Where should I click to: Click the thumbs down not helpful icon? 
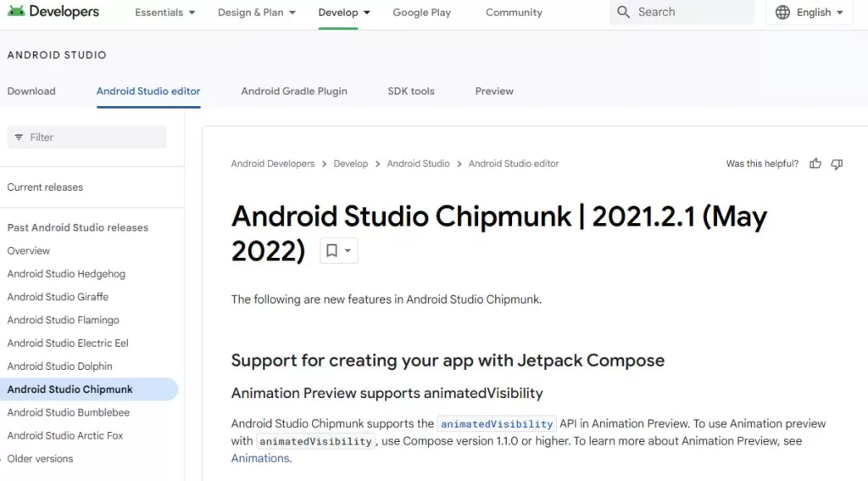837,164
